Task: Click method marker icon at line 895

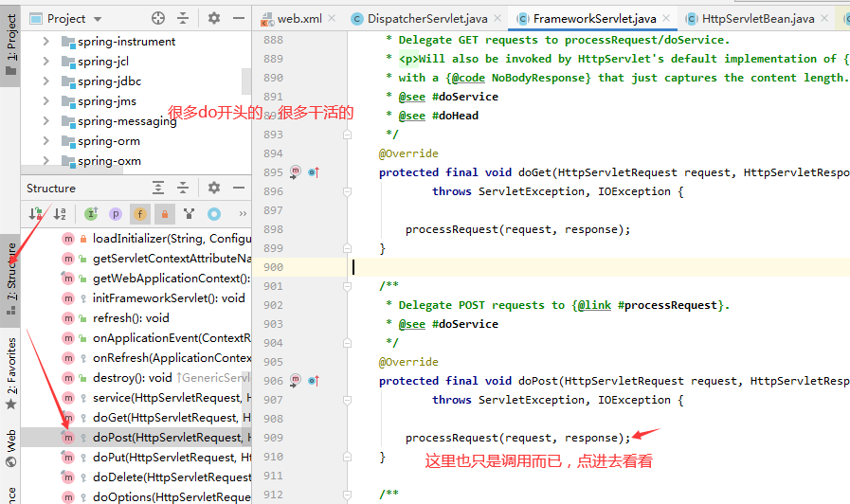Action: point(295,172)
